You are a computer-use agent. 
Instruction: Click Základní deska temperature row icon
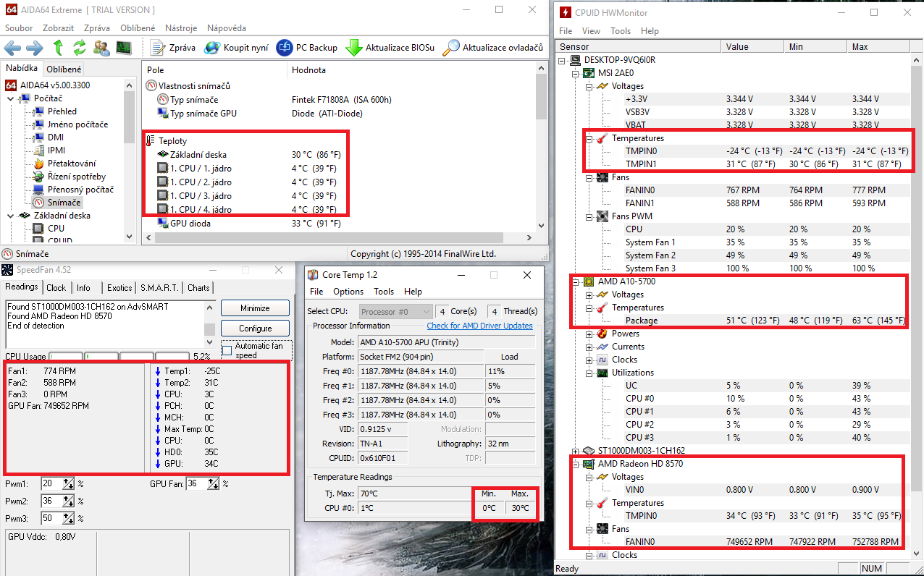point(163,155)
